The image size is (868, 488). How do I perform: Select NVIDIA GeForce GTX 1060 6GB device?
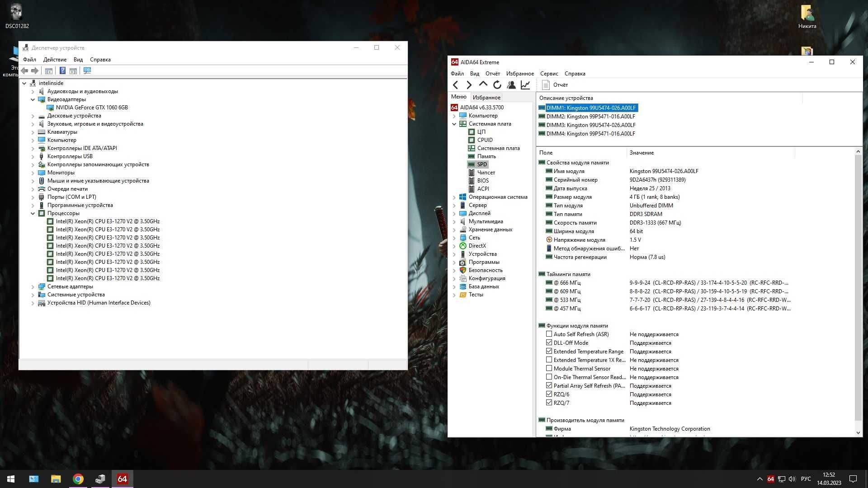(x=92, y=108)
